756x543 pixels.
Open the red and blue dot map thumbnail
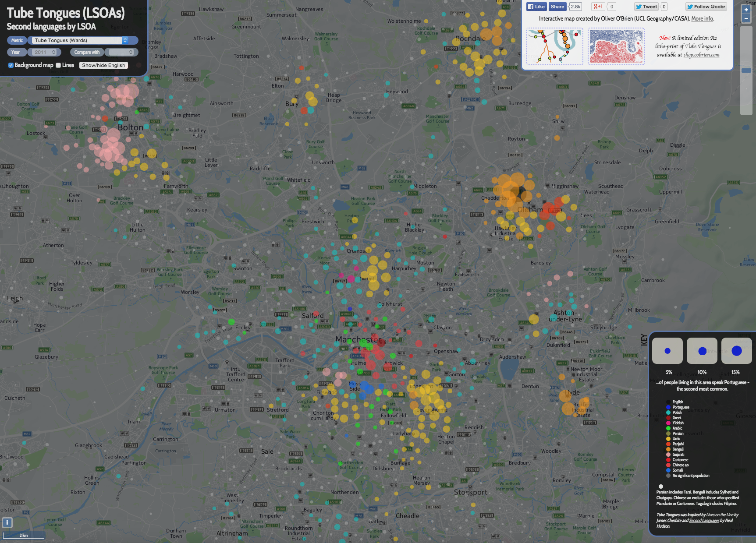[616, 46]
